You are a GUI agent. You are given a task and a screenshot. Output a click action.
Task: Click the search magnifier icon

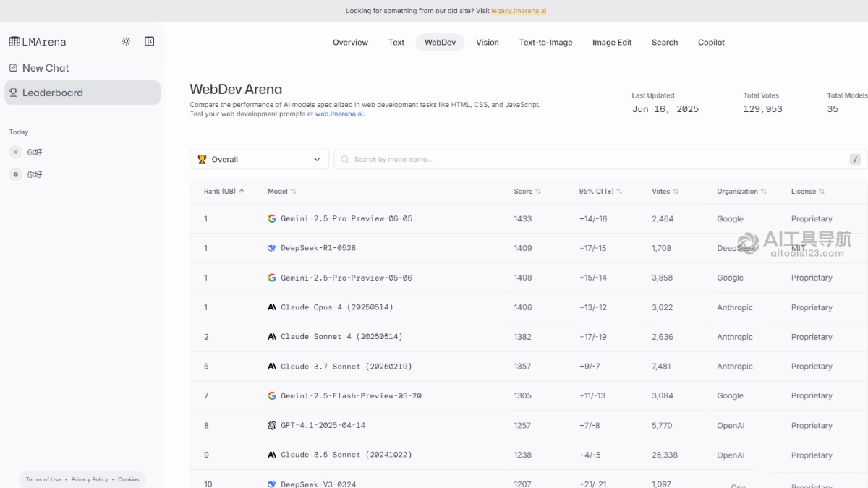click(345, 159)
